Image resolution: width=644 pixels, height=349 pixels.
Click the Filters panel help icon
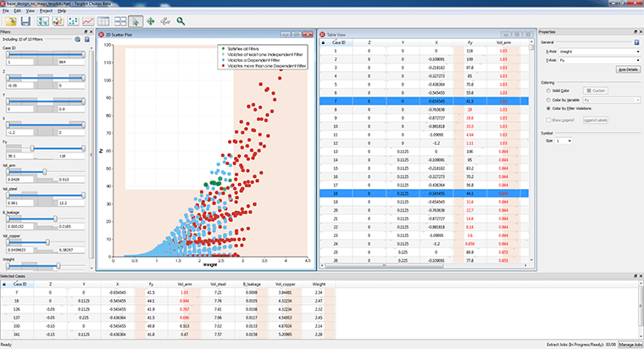tap(86, 40)
